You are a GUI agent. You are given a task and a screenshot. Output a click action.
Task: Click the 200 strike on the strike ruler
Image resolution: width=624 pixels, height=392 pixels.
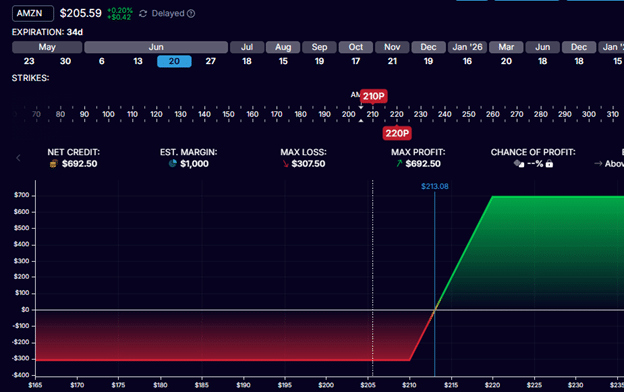pos(348,114)
